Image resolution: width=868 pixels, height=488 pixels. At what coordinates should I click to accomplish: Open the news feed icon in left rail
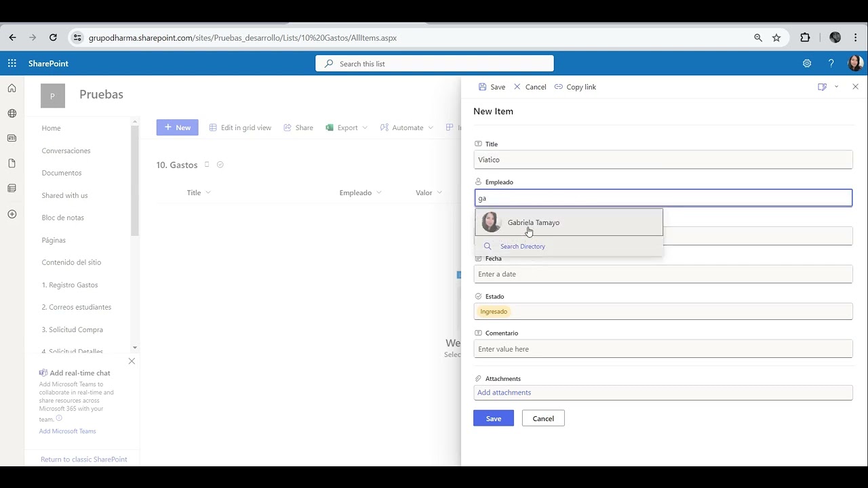12,138
